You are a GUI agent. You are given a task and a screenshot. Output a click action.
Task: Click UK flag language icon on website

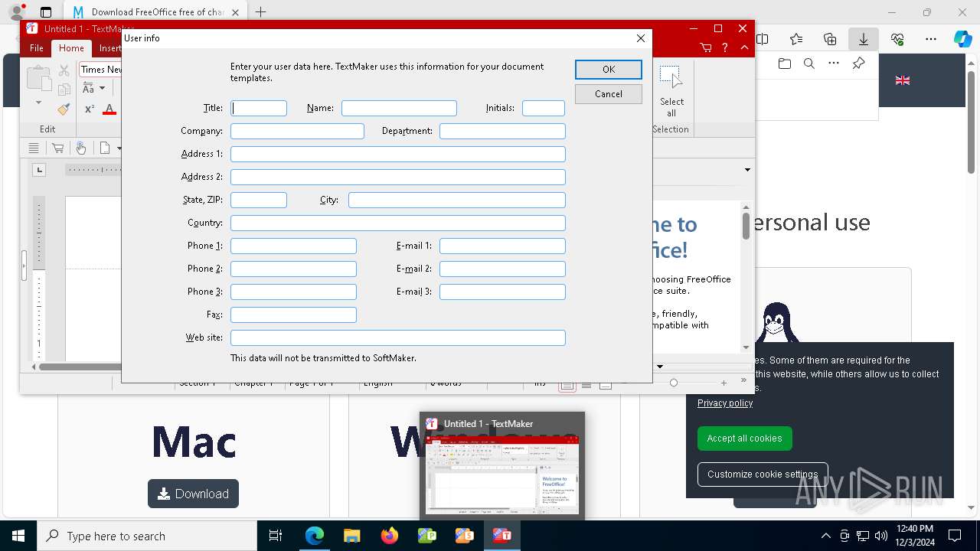[903, 80]
